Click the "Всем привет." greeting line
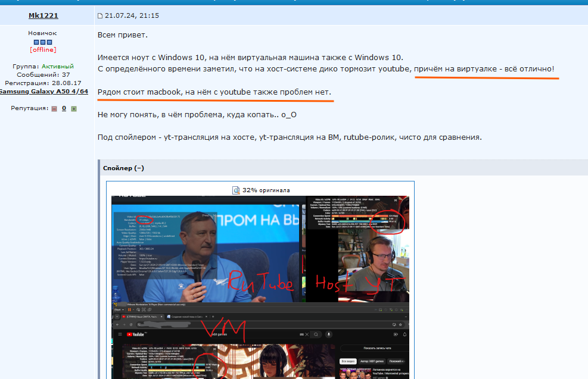The width and height of the screenshot is (588, 379). (x=123, y=35)
